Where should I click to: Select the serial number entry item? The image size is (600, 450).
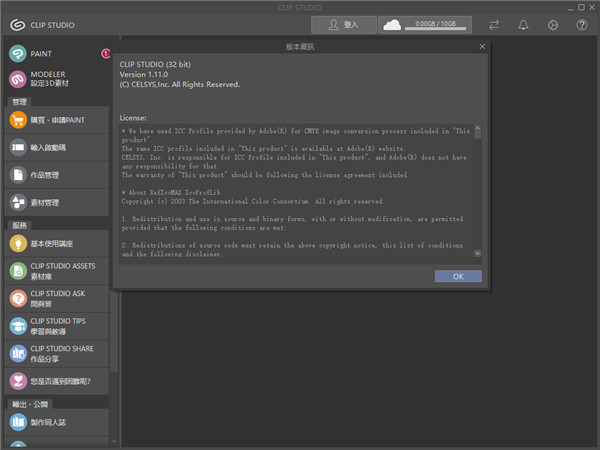point(57,148)
